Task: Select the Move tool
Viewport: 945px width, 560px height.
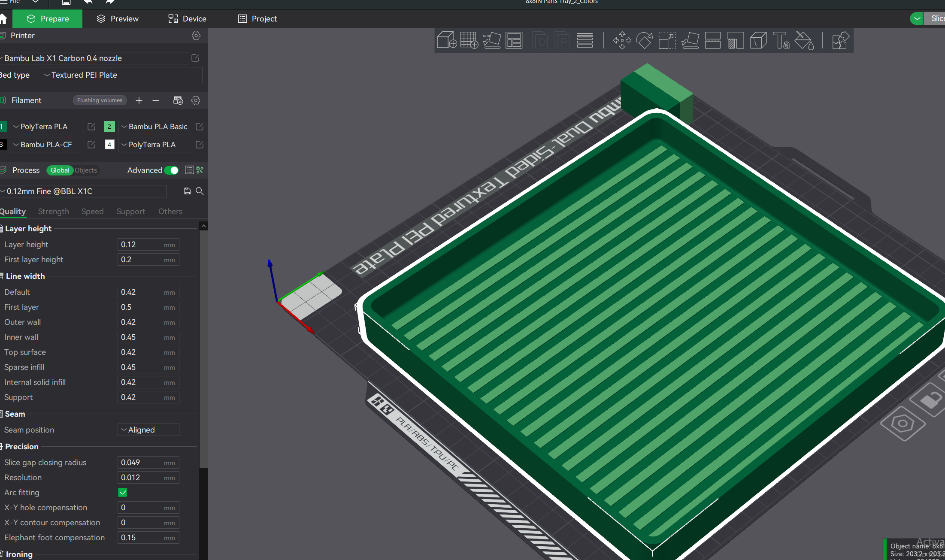Action: pos(622,40)
